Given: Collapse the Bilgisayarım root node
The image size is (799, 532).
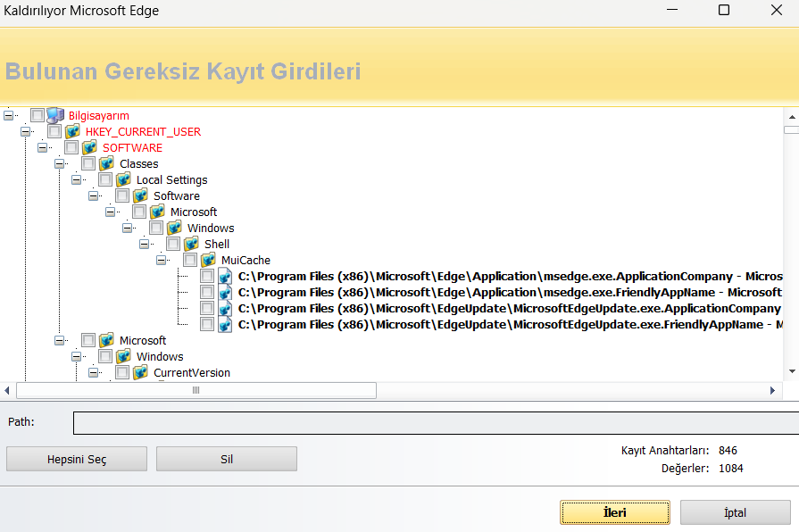Looking at the screenshot, I should coord(8,115).
